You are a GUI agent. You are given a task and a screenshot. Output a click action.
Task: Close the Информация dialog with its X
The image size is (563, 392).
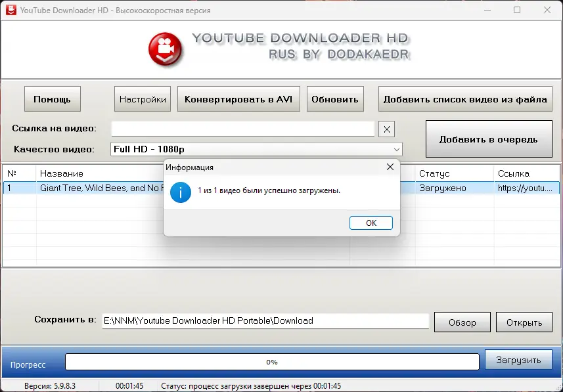pos(390,167)
